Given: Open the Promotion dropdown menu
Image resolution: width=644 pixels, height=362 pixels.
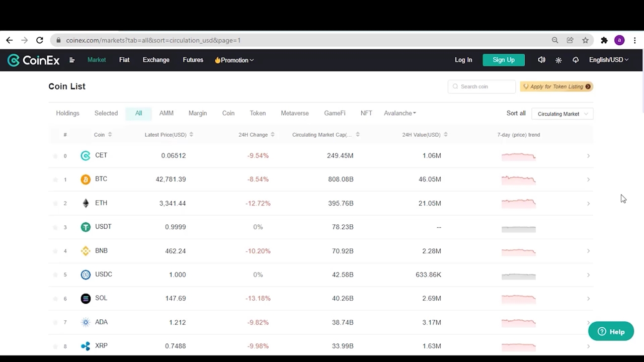Looking at the screenshot, I should pos(234,60).
